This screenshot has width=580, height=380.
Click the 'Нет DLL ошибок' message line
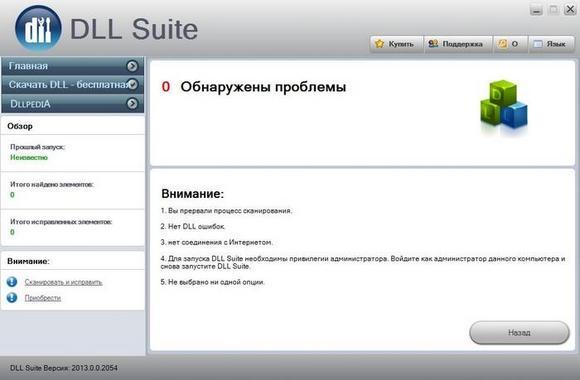(193, 226)
